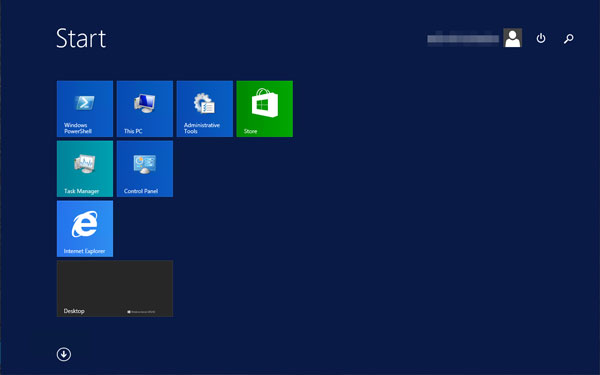Show all apps with down arrow

click(64, 354)
